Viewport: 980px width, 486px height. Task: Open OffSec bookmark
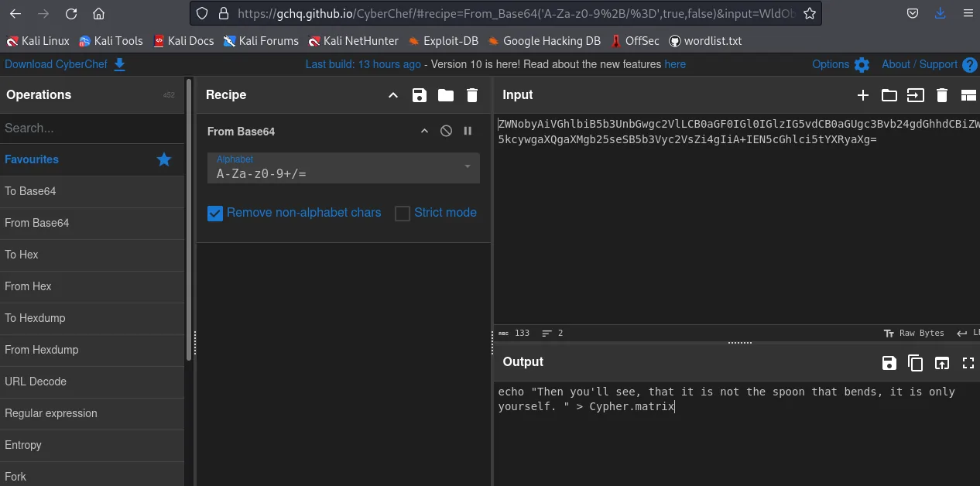pyautogui.click(x=635, y=41)
